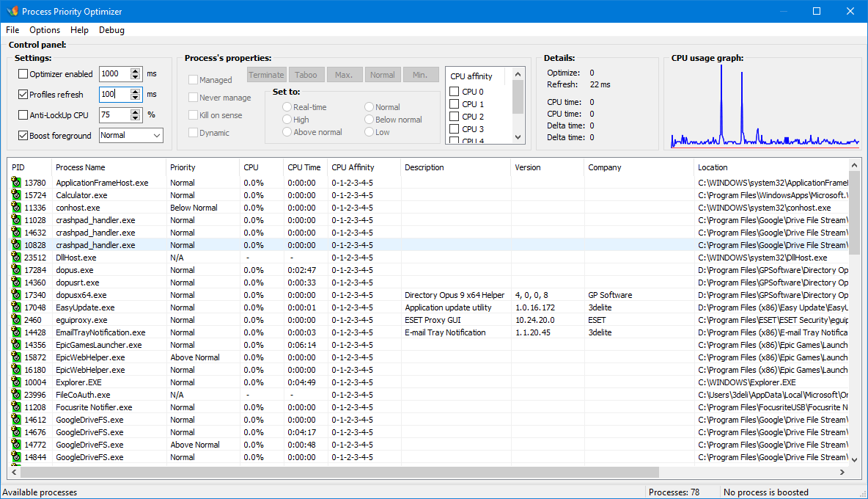The image size is (868, 499).
Task: Click the CPU usage graph
Action: [x=764, y=106]
